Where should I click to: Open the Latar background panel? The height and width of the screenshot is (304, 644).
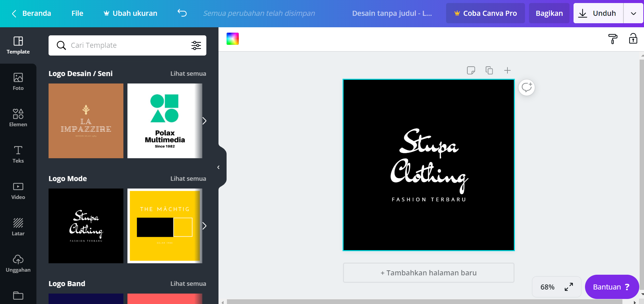point(18,227)
